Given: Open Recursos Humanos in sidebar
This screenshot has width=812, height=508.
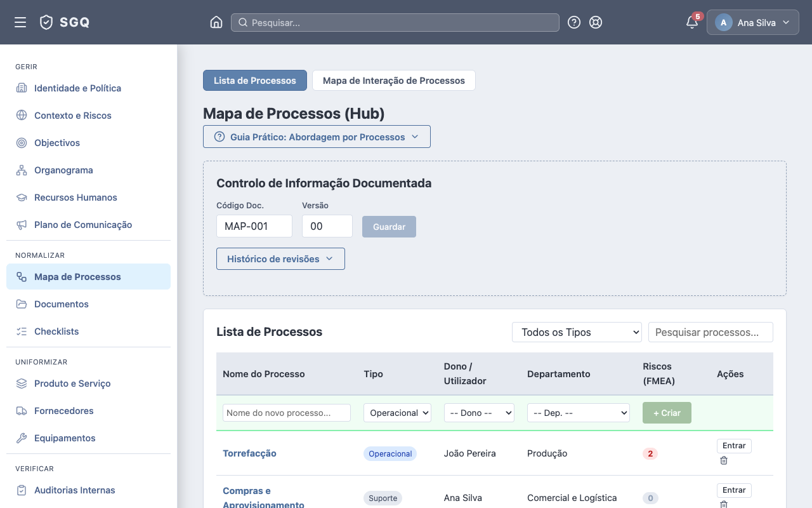Looking at the screenshot, I should click(88, 197).
